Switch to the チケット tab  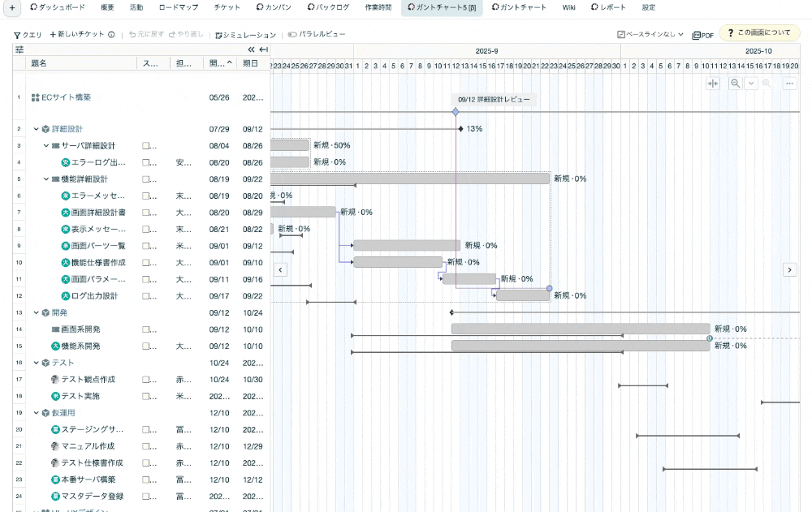[x=227, y=7]
